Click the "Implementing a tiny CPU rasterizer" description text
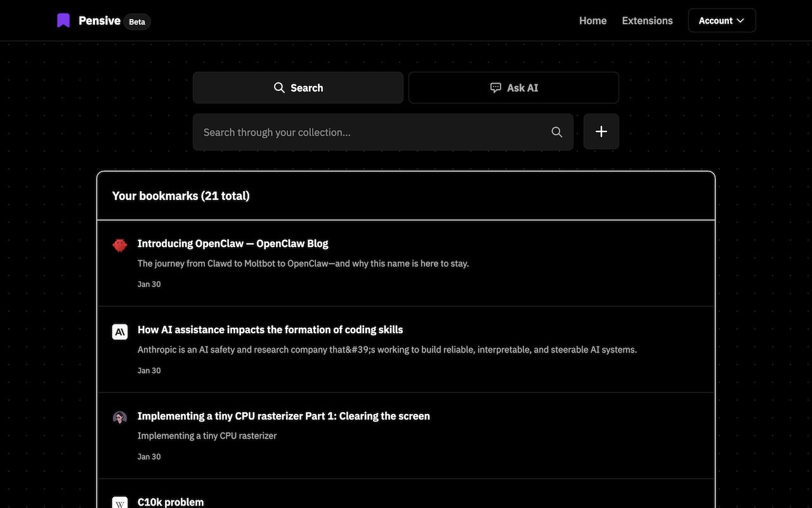This screenshot has width=812, height=508. coord(207,436)
